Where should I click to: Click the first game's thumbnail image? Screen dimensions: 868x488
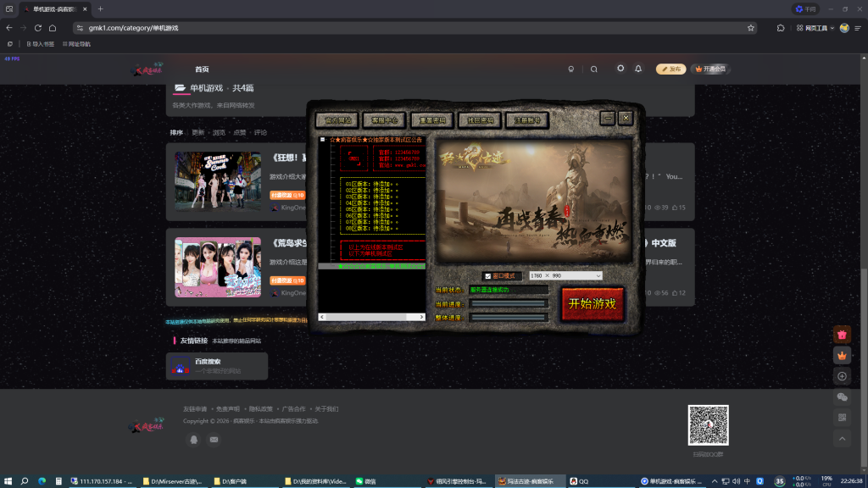tap(218, 181)
